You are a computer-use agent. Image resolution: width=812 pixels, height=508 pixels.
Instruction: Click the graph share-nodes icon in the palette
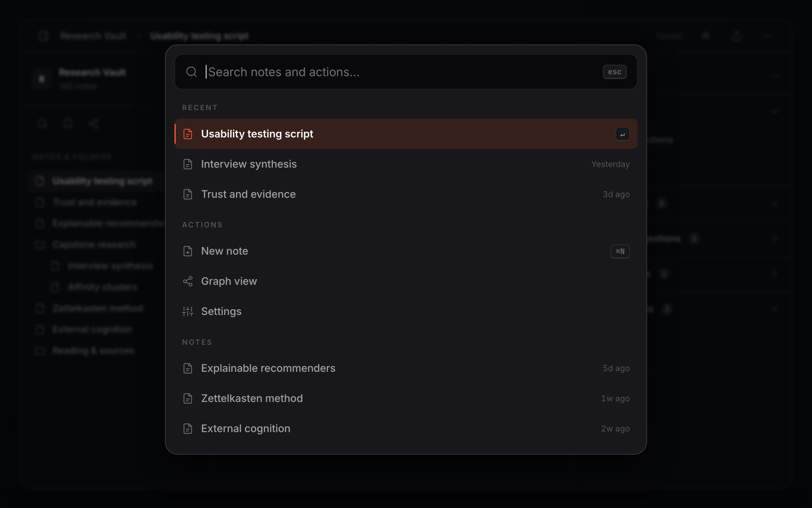[x=188, y=281]
